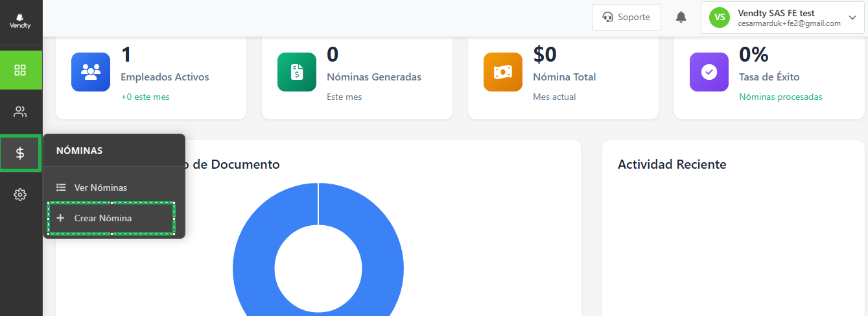Click the Actividad Reciente heading
Image resolution: width=868 pixels, height=316 pixels.
[672, 164]
